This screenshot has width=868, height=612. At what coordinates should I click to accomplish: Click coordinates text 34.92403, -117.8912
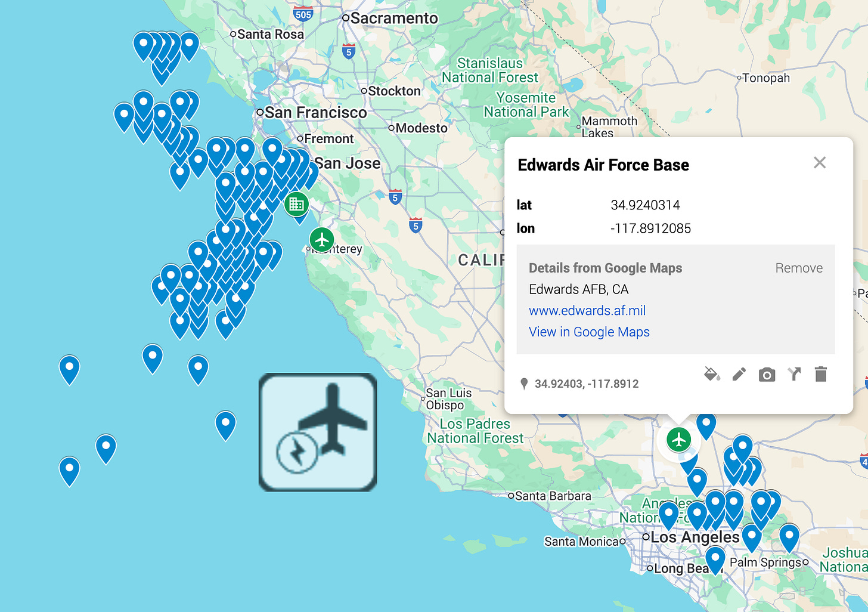(x=587, y=384)
